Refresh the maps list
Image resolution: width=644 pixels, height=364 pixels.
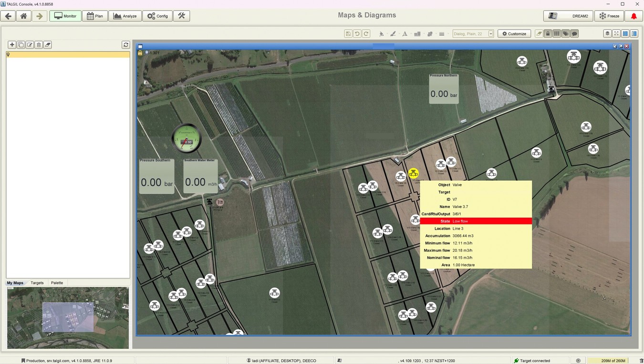point(126,45)
